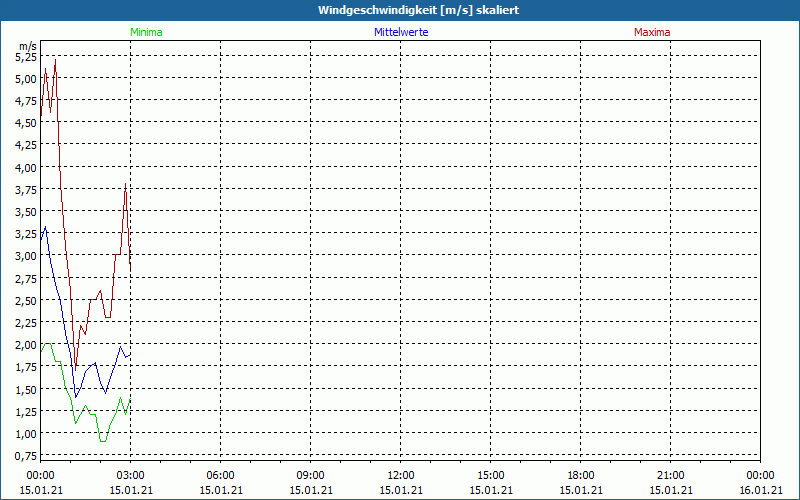
Task: Click the 1,00 y-axis value
Action: tap(26, 434)
